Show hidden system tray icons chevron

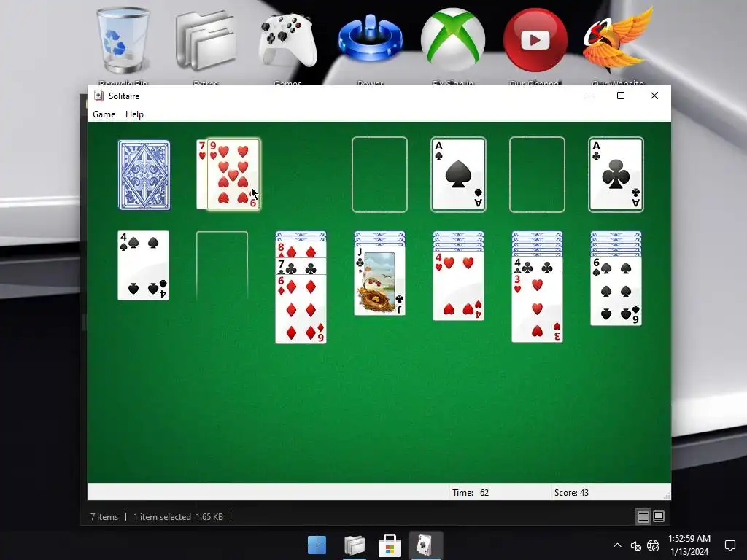click(617, 545)
